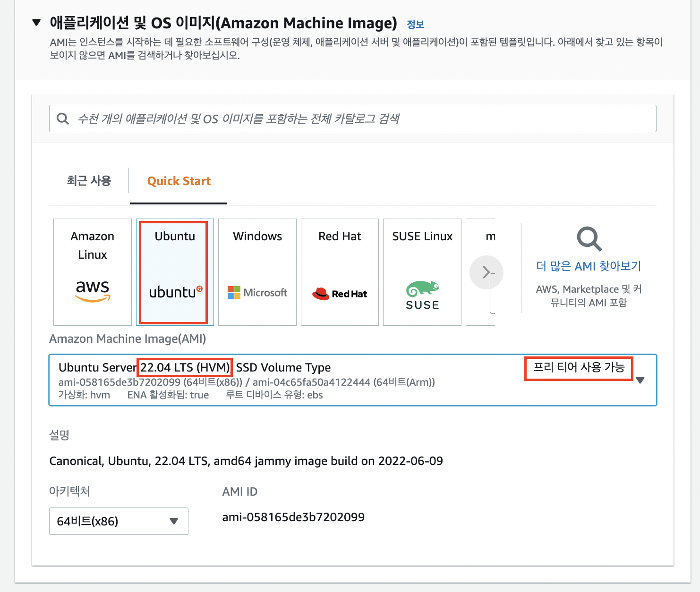Viewport: 700px width, 592px height.
Task: Click the 프리 티어 사용 가능 label
Action: pos(579,367)
